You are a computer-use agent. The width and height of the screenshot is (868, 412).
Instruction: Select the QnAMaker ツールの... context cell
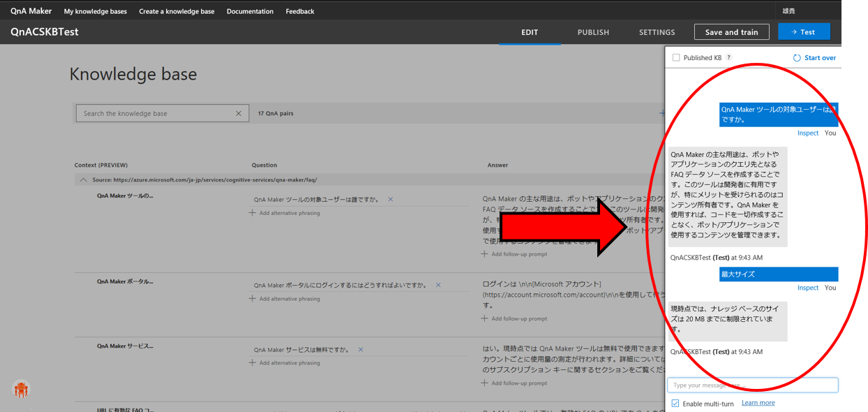[125, 196]
